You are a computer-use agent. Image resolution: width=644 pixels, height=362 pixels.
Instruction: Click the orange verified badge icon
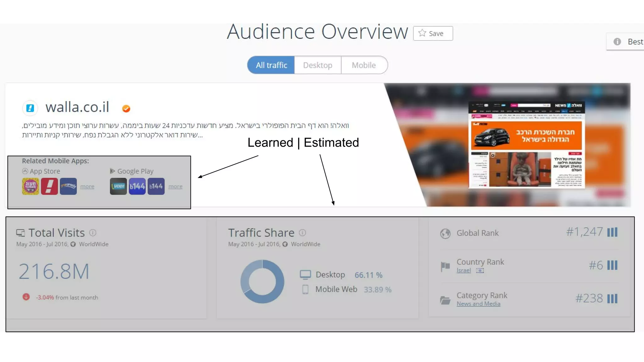(x=126, y=108)
